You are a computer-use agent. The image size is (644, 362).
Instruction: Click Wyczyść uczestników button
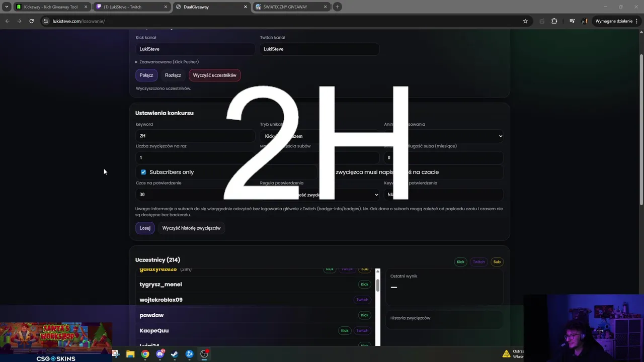(x=215, y=75)
